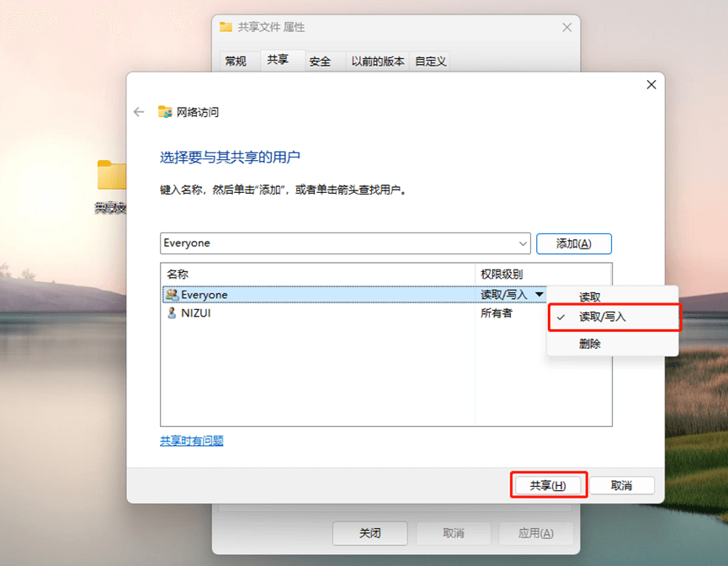Click the folder icon in 共享文件 属性 title bar
Image resolution: width=728 pixels, height=566 pixels.
coord(226,26)
